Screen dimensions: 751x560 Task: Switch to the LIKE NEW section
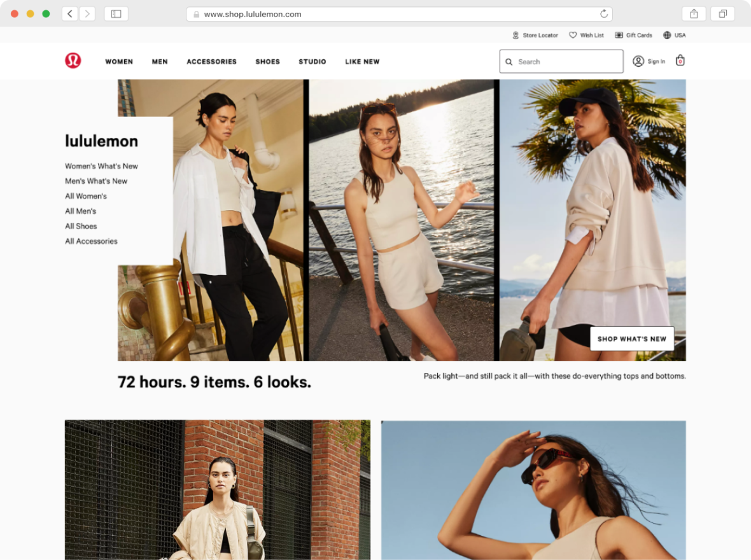click(x=362, y=61)
